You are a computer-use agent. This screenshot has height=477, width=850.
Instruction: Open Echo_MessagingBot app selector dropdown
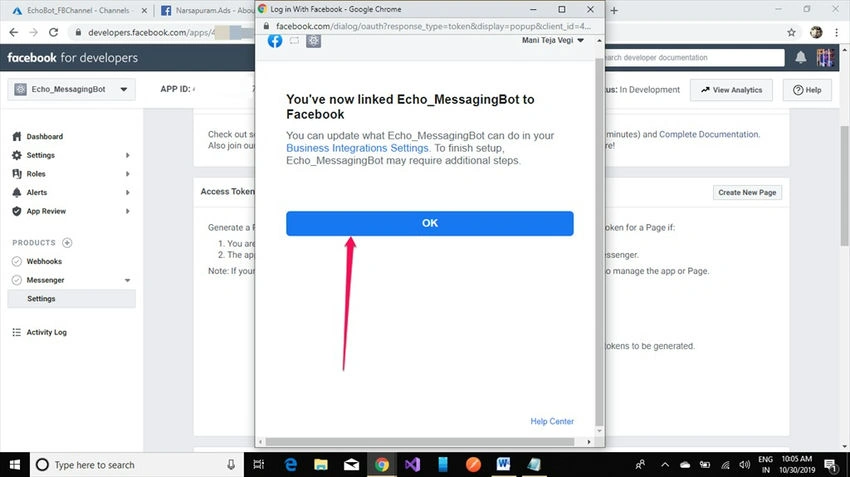coord(72,89)
